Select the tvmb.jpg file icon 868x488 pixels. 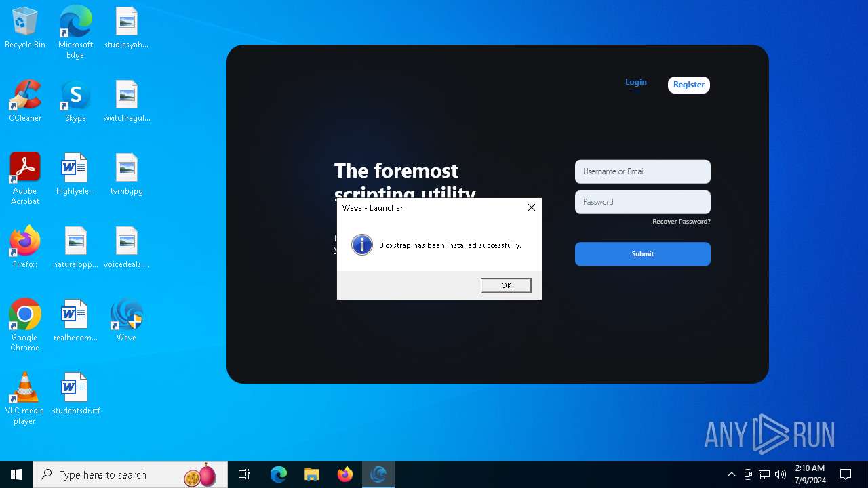tap(126, 175)
